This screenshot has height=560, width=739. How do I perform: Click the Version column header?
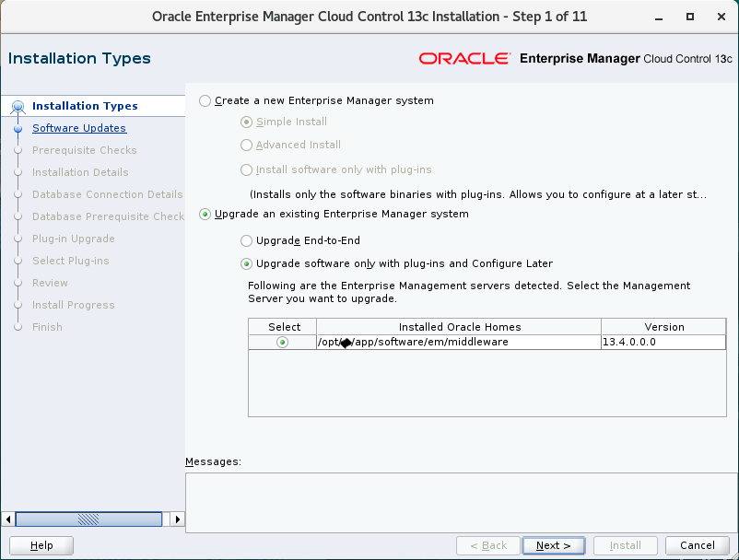tap(663, 327)
